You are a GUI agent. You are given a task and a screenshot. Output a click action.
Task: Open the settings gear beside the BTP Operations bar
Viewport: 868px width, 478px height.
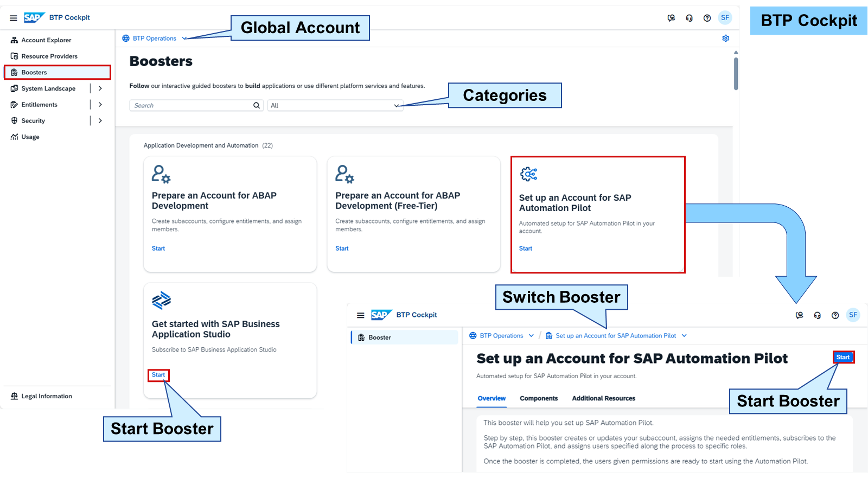pyautogui.click(x=726, y=38)
